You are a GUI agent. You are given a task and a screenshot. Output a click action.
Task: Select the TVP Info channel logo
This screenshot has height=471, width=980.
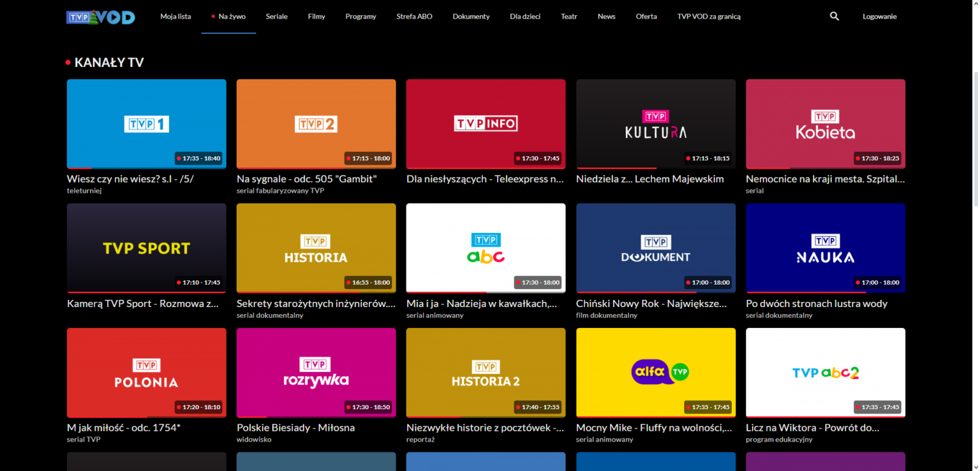point(486,123)
